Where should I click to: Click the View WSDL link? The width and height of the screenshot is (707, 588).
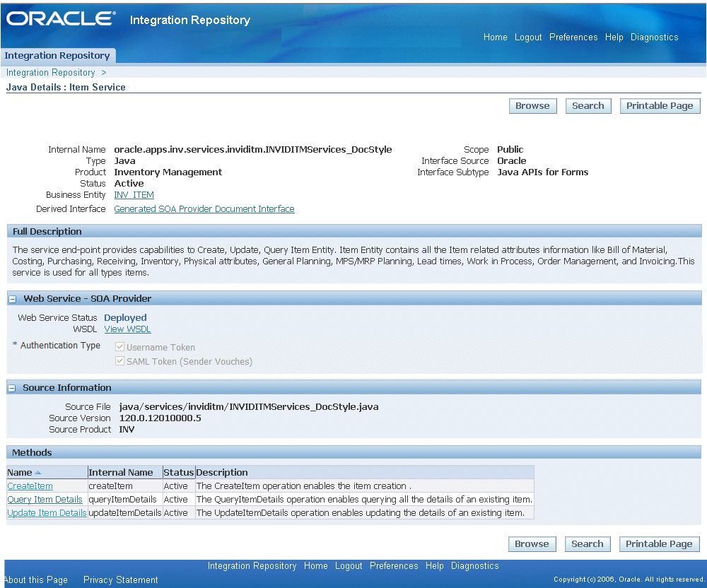tap(127, 329)
